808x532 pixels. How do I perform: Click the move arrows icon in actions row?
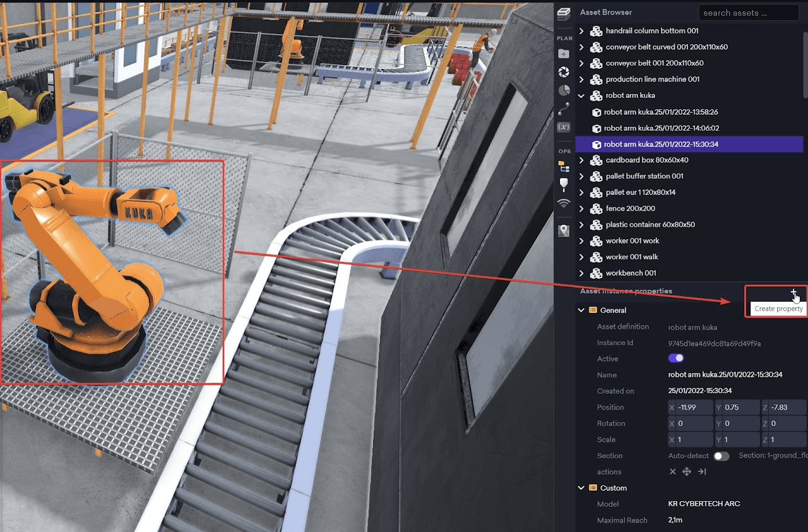click(687, 471)
